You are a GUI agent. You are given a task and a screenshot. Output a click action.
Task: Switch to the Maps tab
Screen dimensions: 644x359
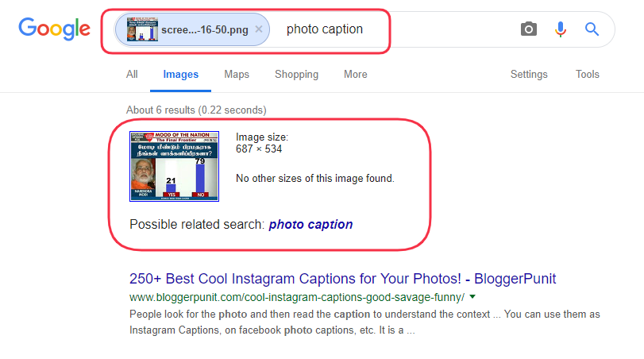point(237,75)
